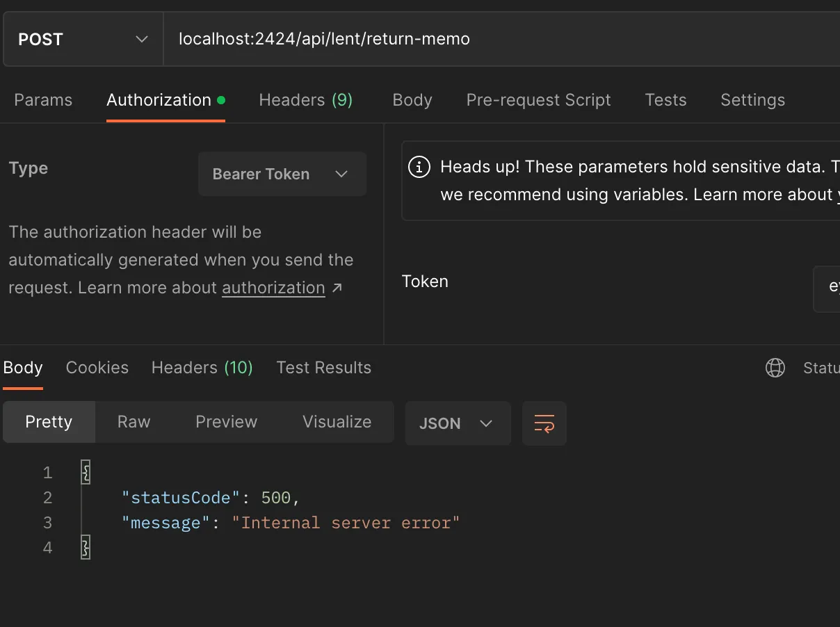840x627 pixels.
Task: Select the Preview response view
Action: click(226, 422)
